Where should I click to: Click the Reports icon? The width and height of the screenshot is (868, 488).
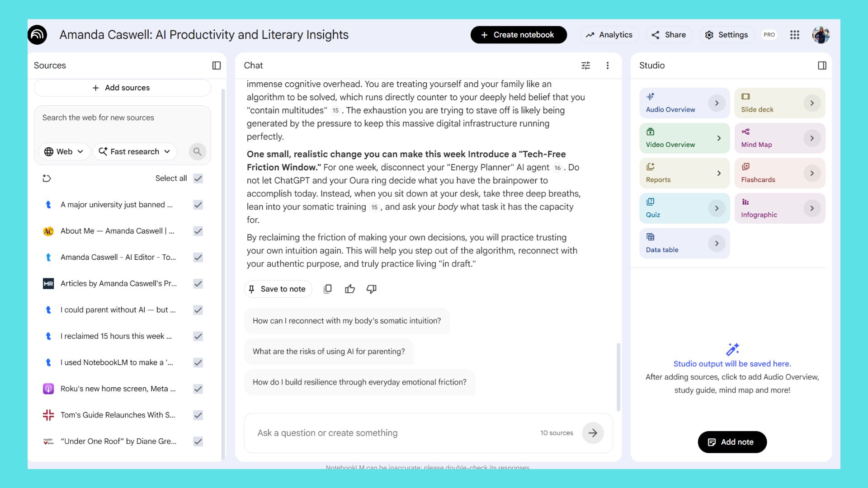click(x=650, y=166)
